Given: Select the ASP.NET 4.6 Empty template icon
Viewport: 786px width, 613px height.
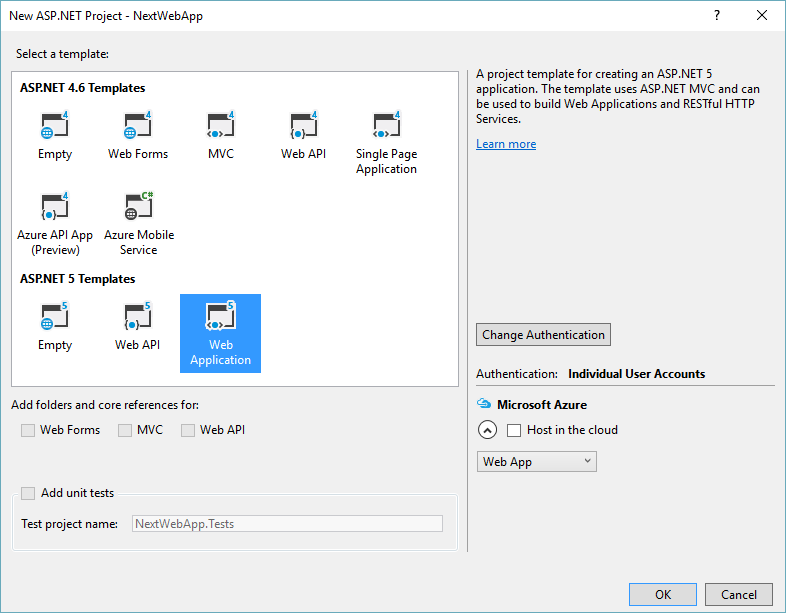Looking at the screenshot, I should point(55,127).
